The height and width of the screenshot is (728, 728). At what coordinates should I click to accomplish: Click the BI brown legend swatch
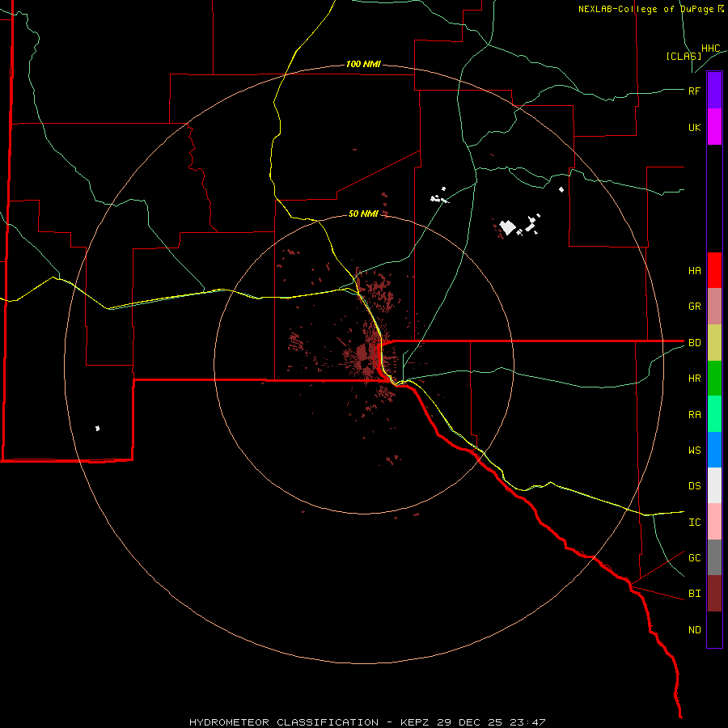click(x=714, y=594)
